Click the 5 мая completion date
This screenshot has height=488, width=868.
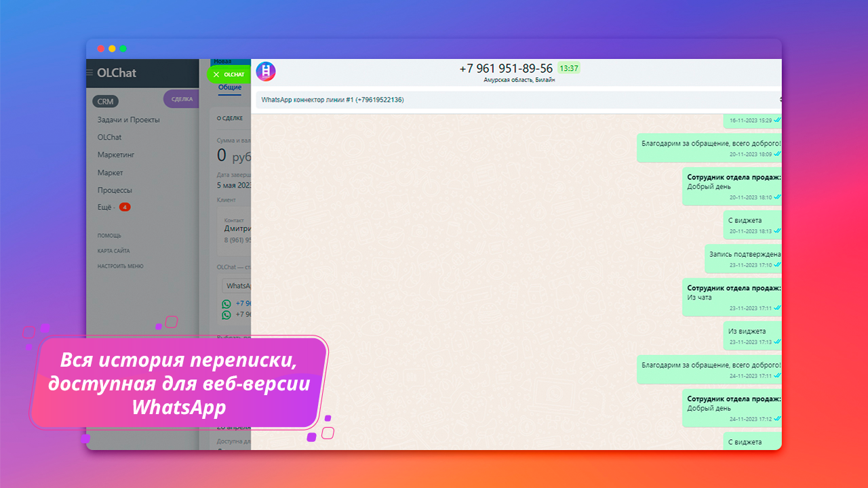click(234, 185)
